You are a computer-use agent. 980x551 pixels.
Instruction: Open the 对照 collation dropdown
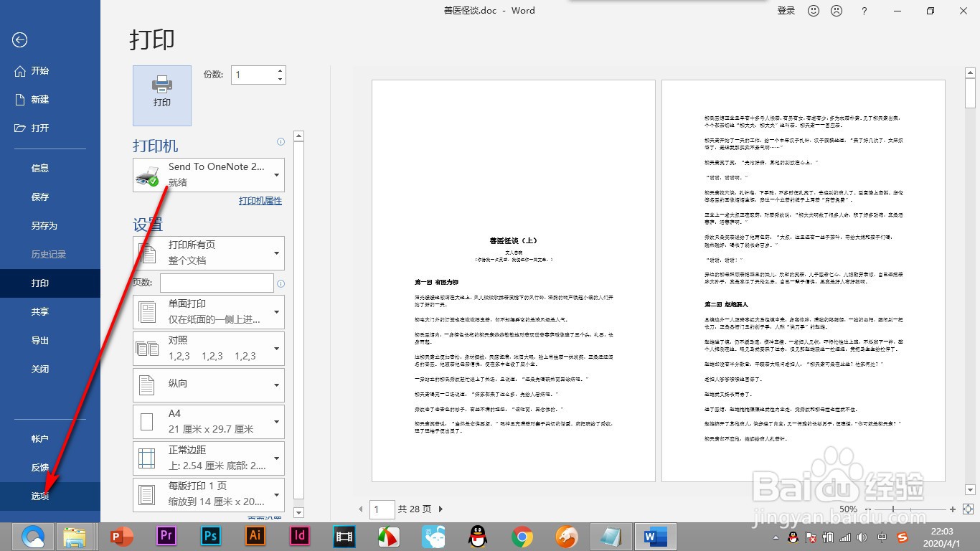(x=209, y=349)
